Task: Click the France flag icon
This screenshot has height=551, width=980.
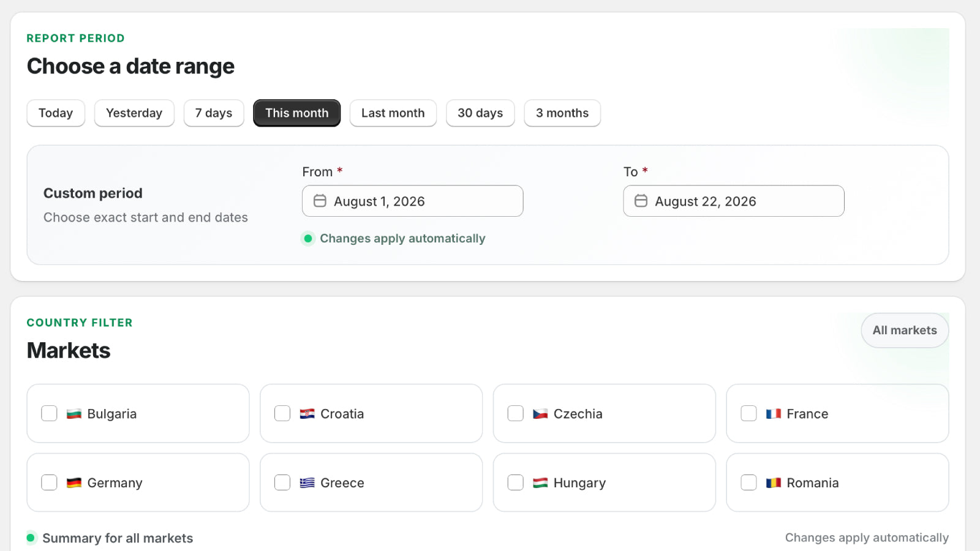Action: (773, 414)
